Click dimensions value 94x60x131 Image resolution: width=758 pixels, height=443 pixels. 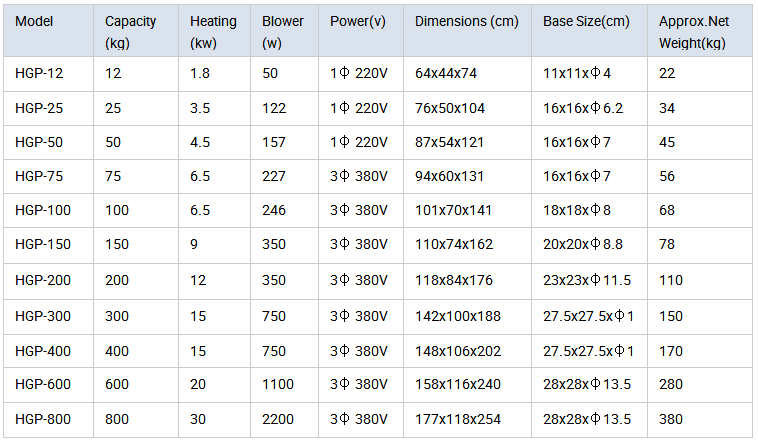point(450,177)
